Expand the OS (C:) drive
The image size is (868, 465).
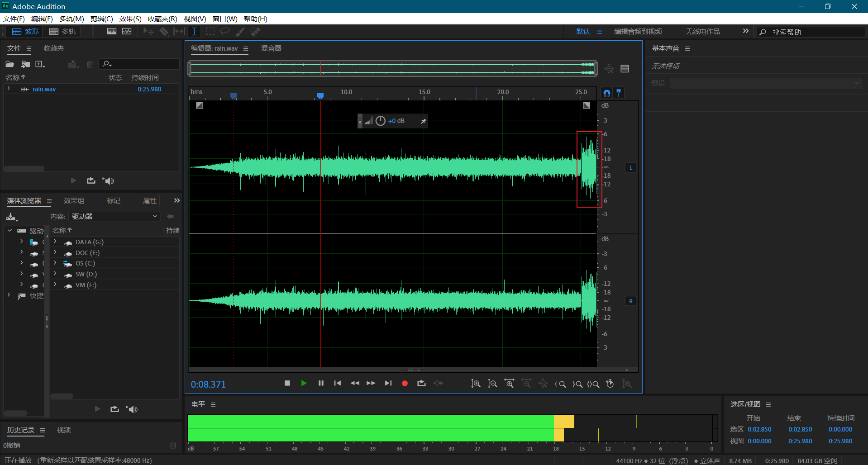tap(55, 263)
